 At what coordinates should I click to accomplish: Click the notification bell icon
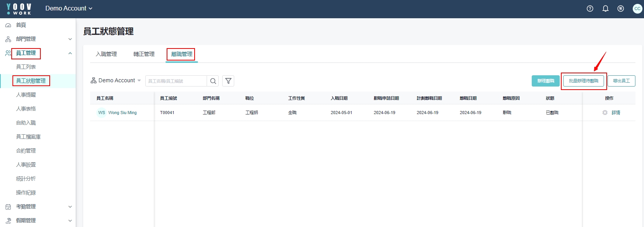pyautogui.click(x=605, y=9)
